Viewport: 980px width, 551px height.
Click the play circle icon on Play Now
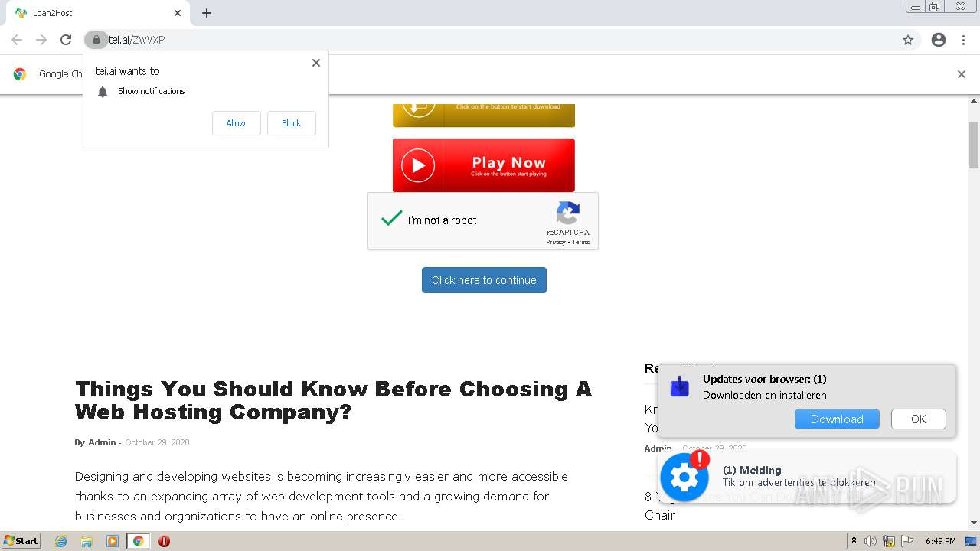click(418, 165)
